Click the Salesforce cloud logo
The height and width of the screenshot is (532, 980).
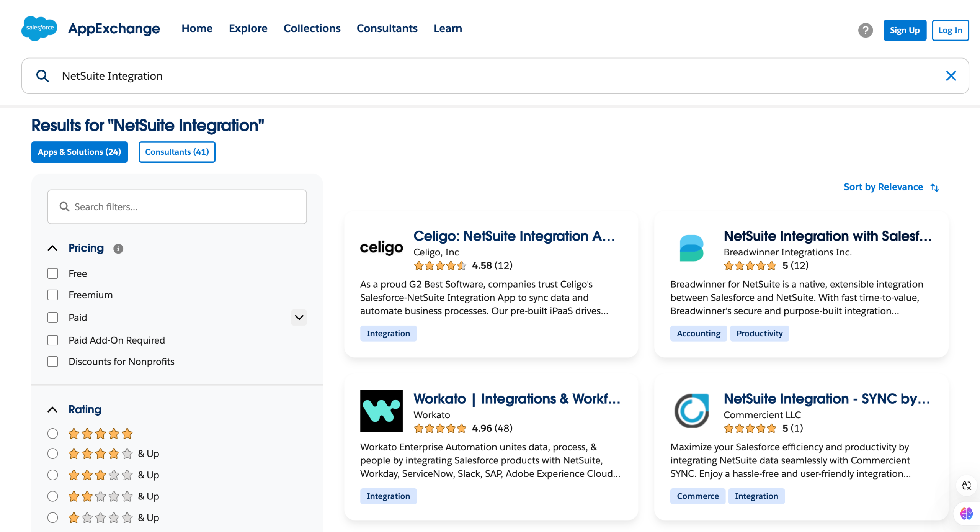coord(39,28)
